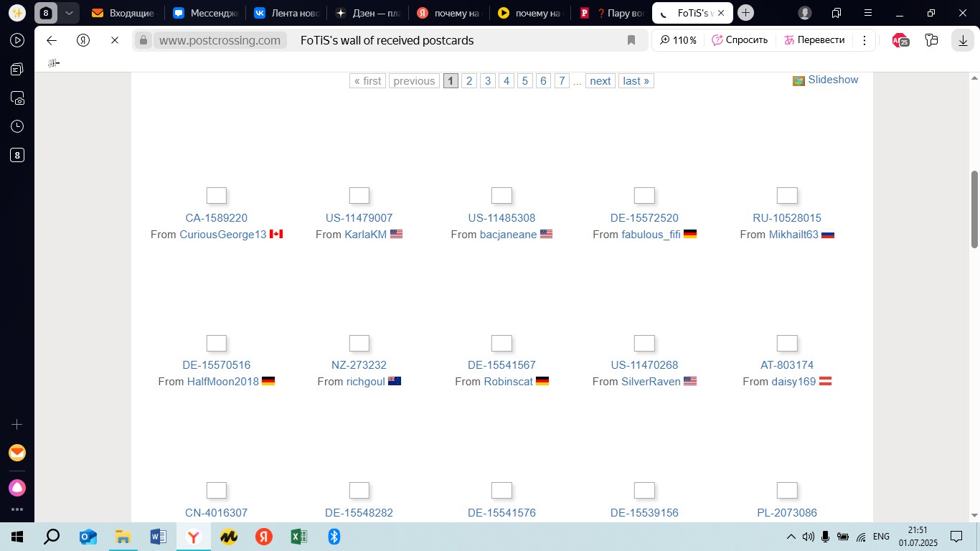Open postcard CA-1589220

(x=216, y=218)
